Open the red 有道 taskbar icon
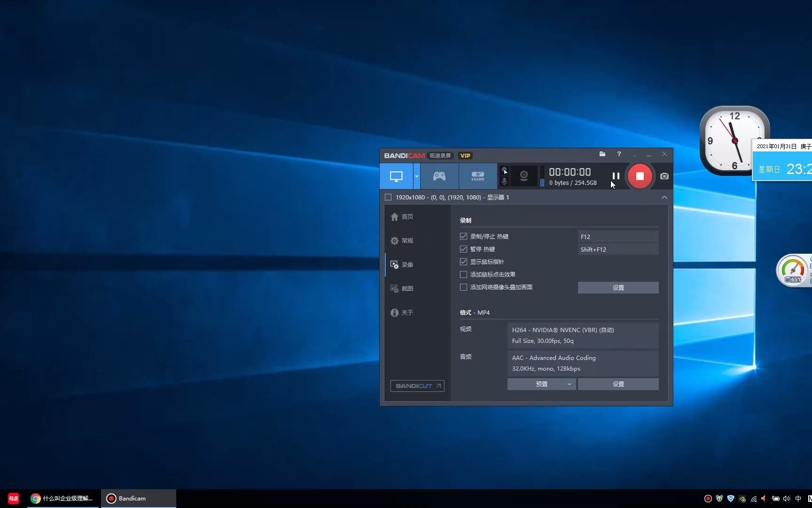Image resolution: width=812 pixels, height=508 pixels. click(14, 499)
